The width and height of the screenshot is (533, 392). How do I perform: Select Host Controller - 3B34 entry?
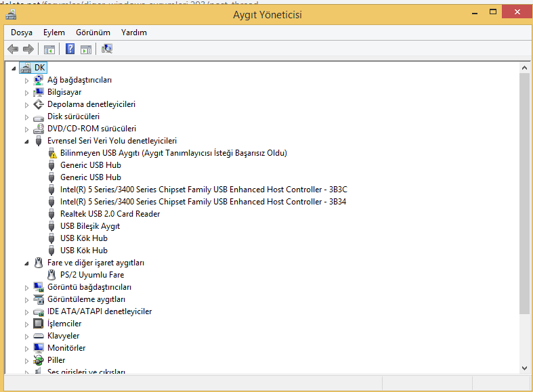(x=203, y=202)
